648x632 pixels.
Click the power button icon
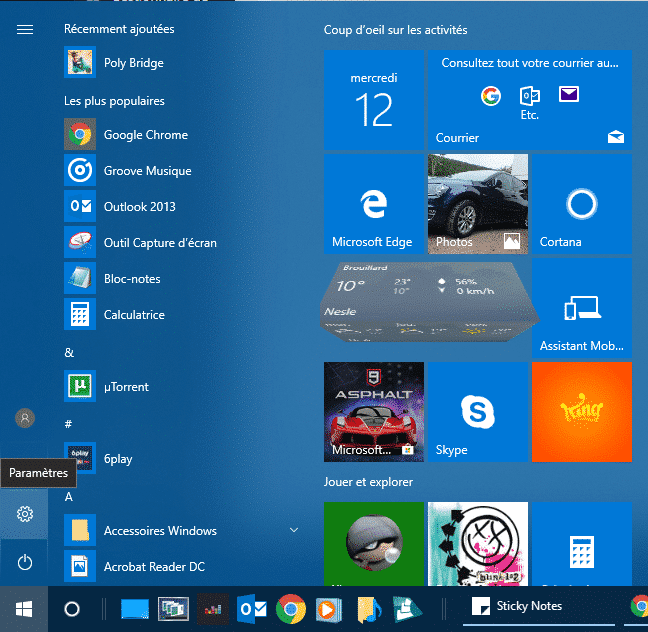click(25, 563)
